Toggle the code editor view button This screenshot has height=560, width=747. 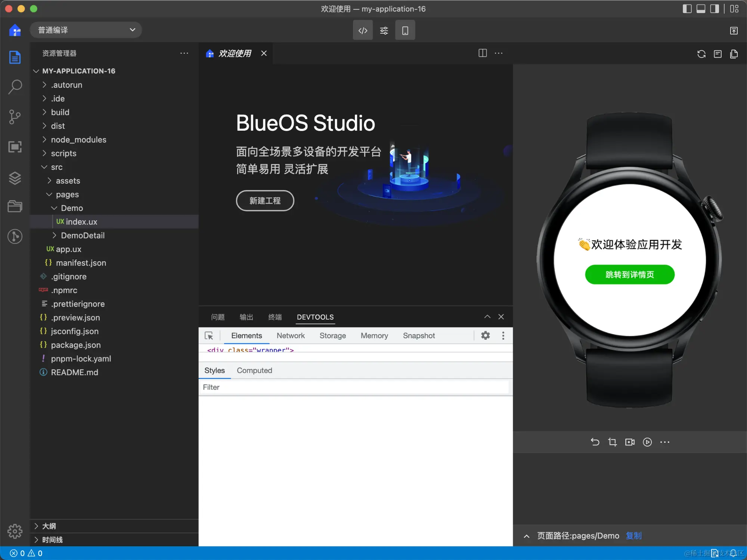[x=363, y=30]
